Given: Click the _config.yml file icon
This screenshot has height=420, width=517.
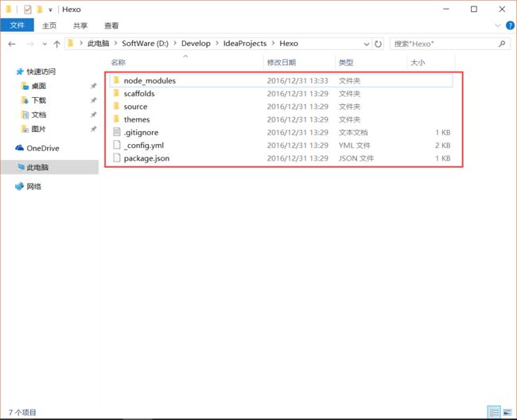Looking at the screenshot, I should coord(117,145).
